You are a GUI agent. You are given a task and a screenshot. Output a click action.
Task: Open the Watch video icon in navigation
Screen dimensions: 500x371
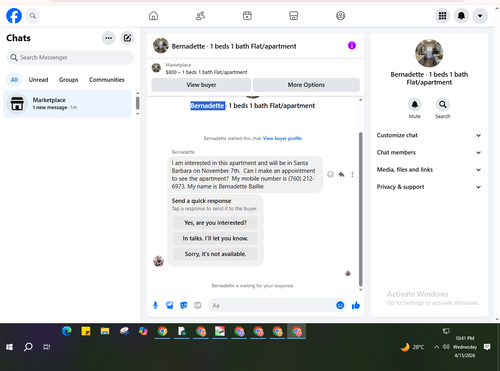coord(247,16)
